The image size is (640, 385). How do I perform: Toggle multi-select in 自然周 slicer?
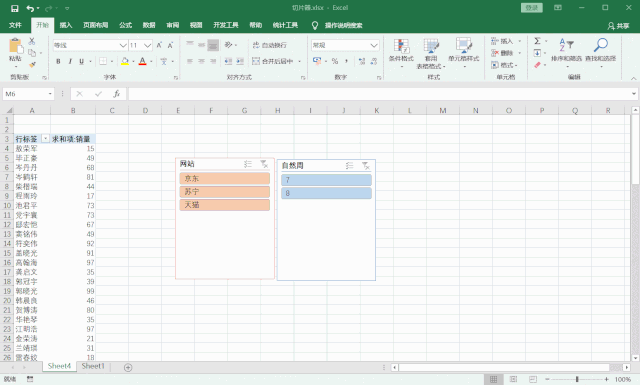(x=349, y=166)
